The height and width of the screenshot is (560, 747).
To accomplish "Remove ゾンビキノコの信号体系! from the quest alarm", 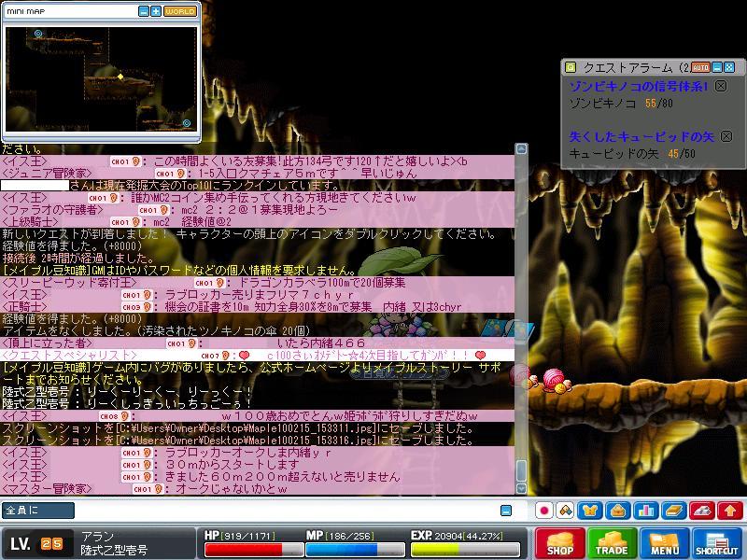I will (721, 86).
